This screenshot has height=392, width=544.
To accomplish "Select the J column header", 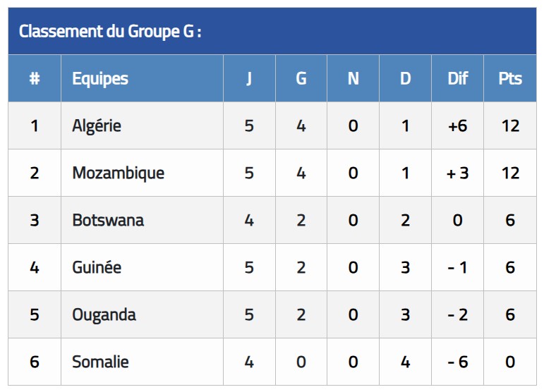I will [249, 78].
